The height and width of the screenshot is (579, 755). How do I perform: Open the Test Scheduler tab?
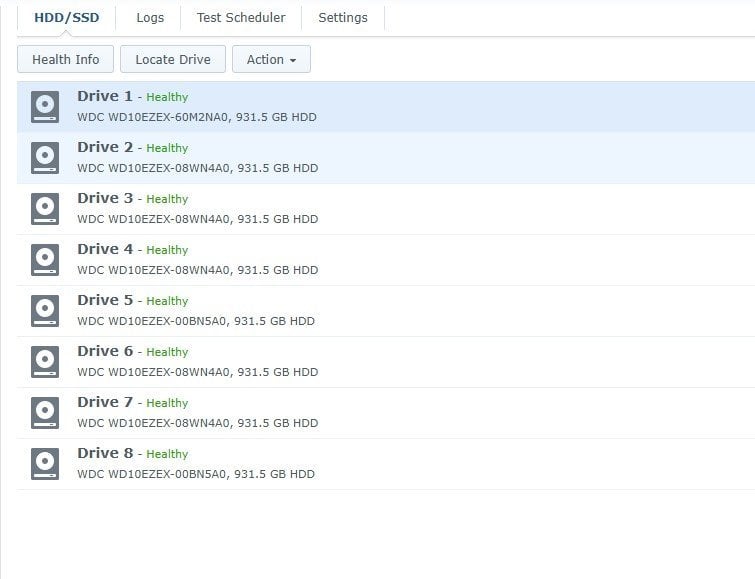point(241,18)
